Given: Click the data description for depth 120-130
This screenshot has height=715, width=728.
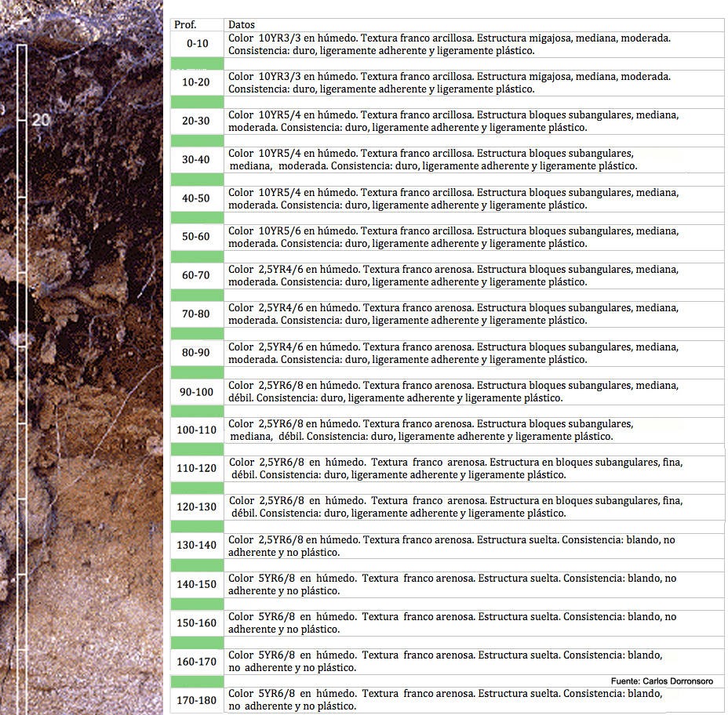Looking at the screenshot, I should [x=474, y=507].
